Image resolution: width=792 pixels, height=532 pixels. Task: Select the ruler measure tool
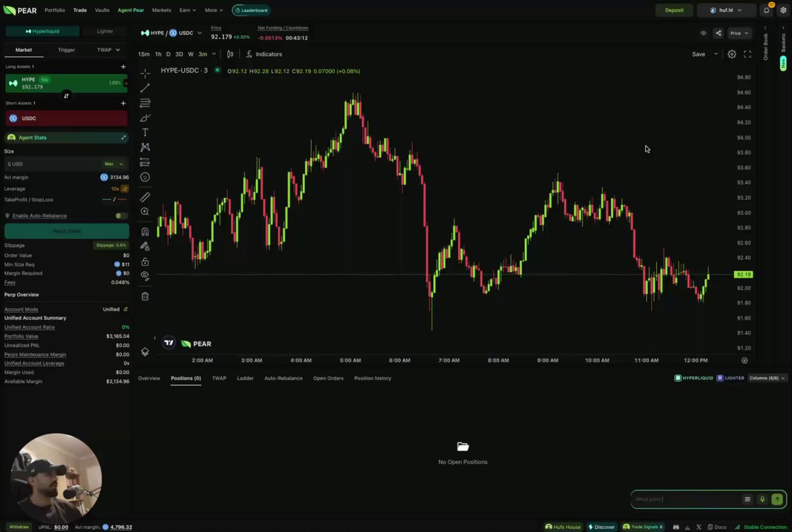click(145, 197)
